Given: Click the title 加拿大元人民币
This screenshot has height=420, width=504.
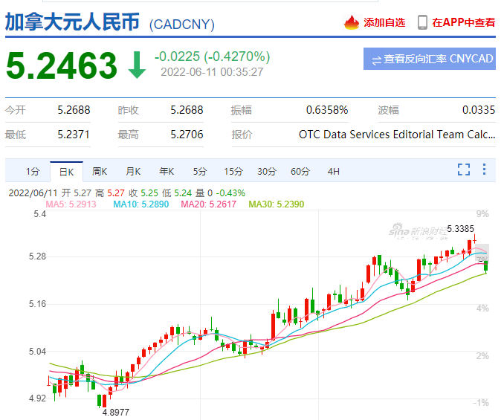Looking at the screenshot, I should (x=72, y=22).
